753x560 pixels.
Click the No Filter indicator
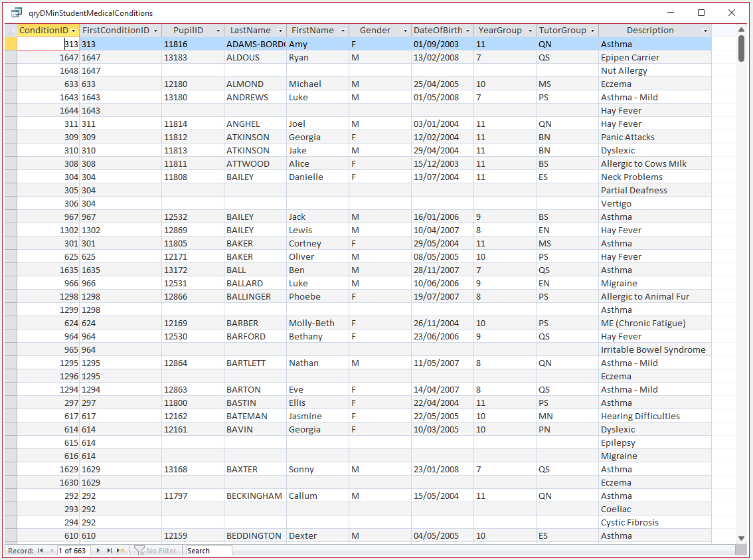pos(155,551)
